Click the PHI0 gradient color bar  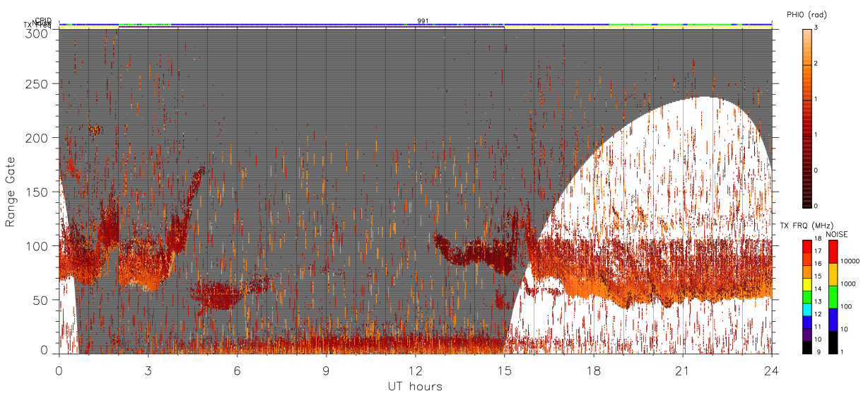[x=807, y=117]
